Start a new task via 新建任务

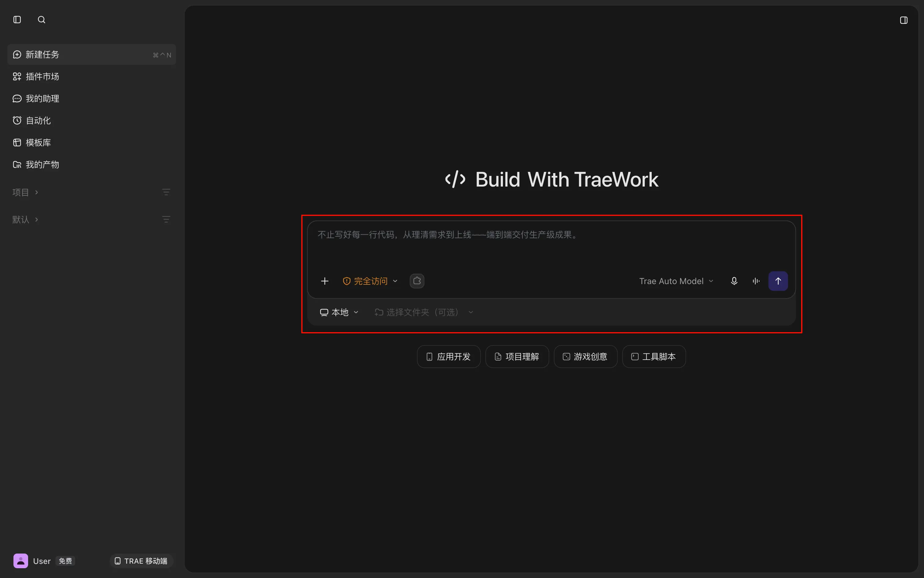click(92, 55)
